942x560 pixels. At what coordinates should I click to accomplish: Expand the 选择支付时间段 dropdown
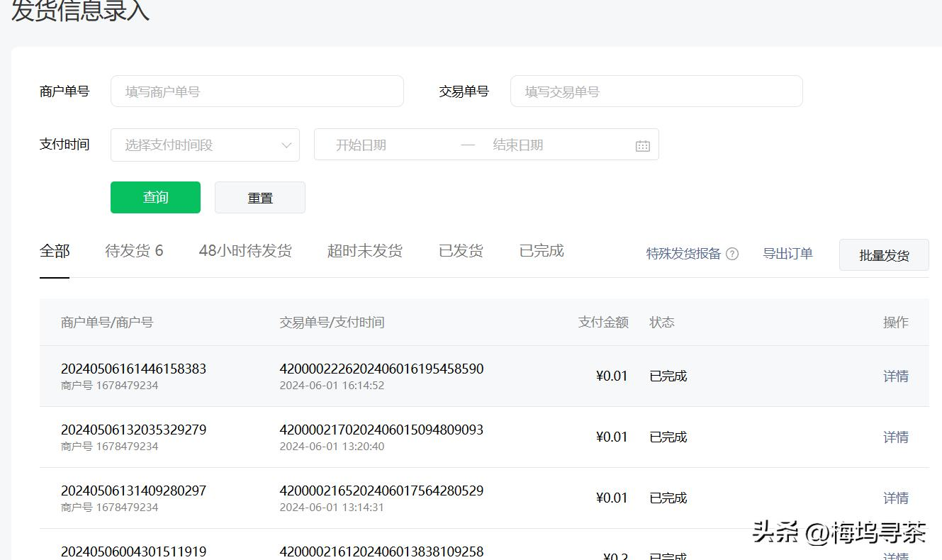pos(198,145)
